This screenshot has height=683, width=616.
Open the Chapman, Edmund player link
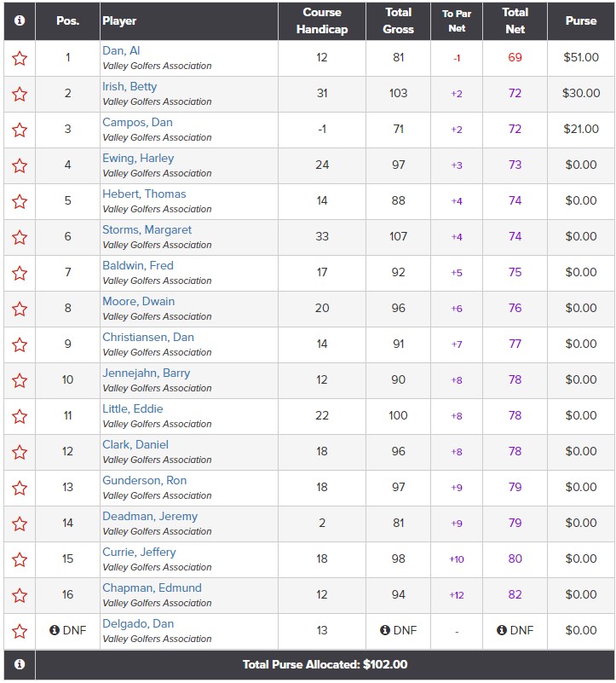coord(152,587)
